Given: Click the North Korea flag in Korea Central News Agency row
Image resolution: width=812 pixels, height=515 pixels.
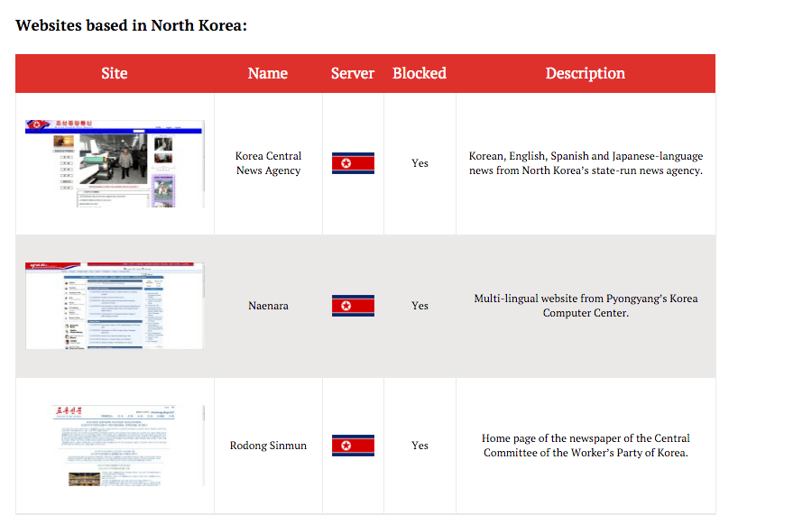Looking at the screenshot, I should (x=353, y=163).
